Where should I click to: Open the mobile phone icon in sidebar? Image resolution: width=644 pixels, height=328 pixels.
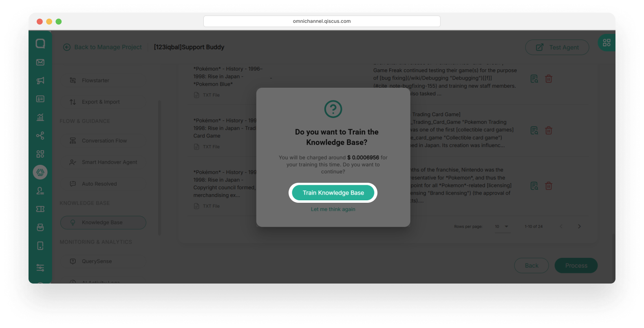(40, 246)
